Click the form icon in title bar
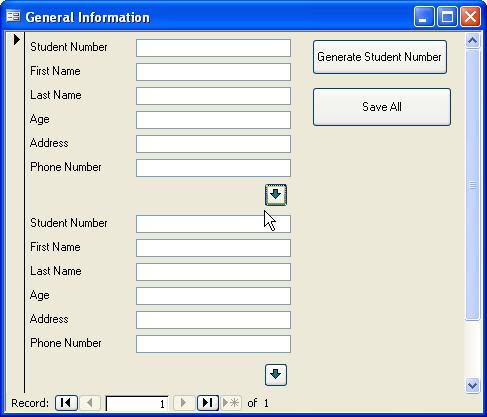 (13, 16)
